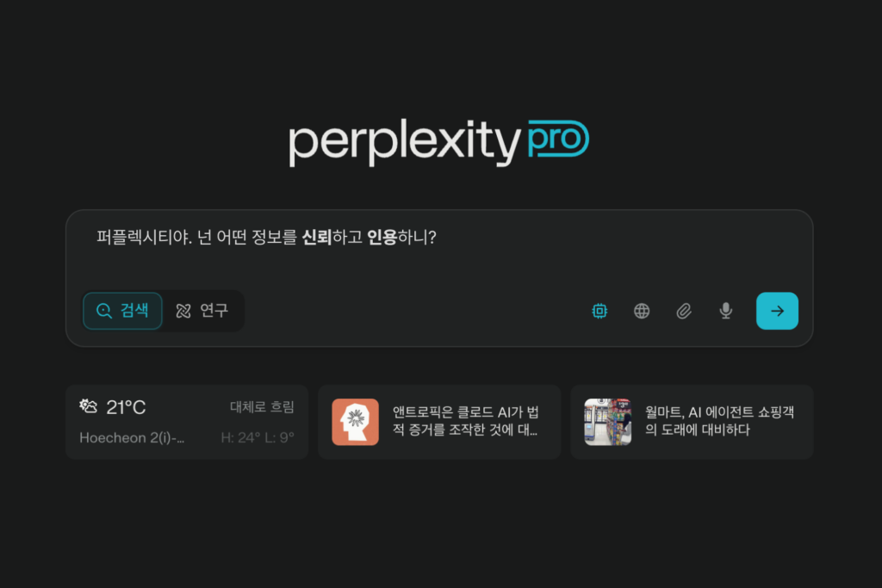Image resolution: width=882 pixels, height=588 pixels.
Task: Open the Anthropic news thumbnail image
Action: click(x=356, y=422)
